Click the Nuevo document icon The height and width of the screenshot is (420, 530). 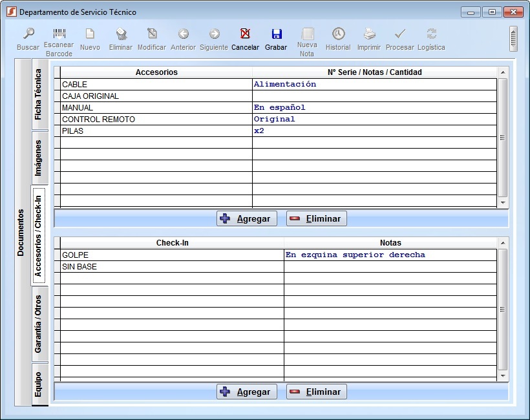(90, 34)
